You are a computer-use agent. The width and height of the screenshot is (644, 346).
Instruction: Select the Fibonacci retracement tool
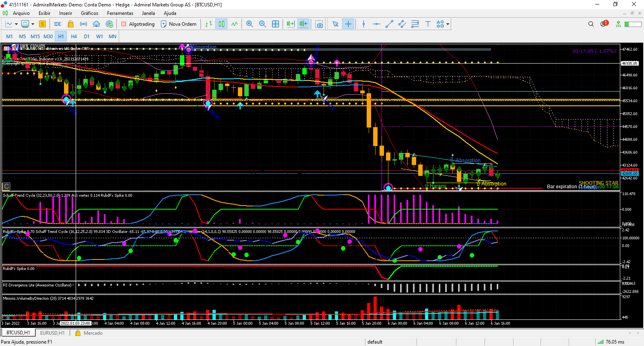pyautogui.click(x=415, y=24)
